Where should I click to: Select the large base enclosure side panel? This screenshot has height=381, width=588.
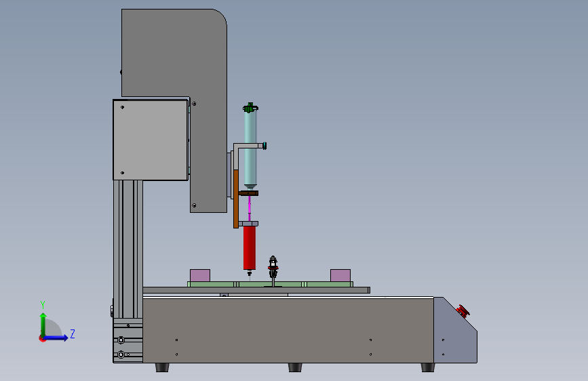[x=288, y=330]
